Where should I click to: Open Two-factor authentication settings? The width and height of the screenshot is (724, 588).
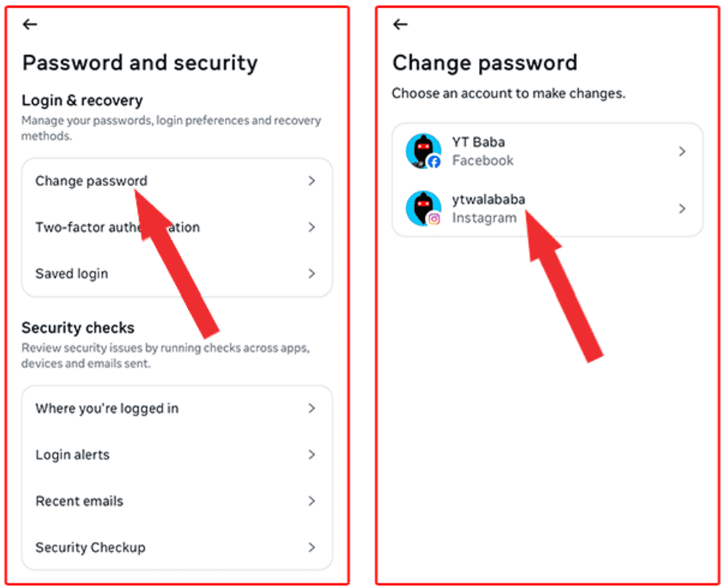(177, 227)
